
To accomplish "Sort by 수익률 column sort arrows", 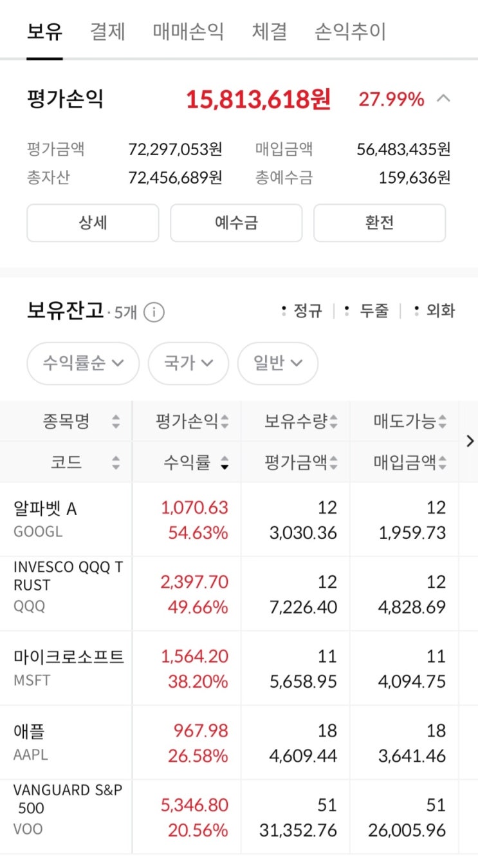I will pyautogui.click(x=225, y=462).
